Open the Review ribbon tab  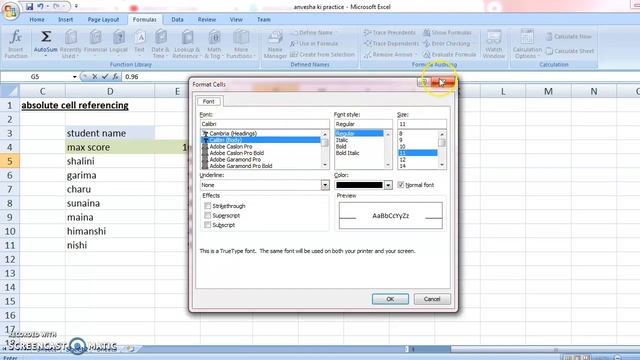pos(207,19)
